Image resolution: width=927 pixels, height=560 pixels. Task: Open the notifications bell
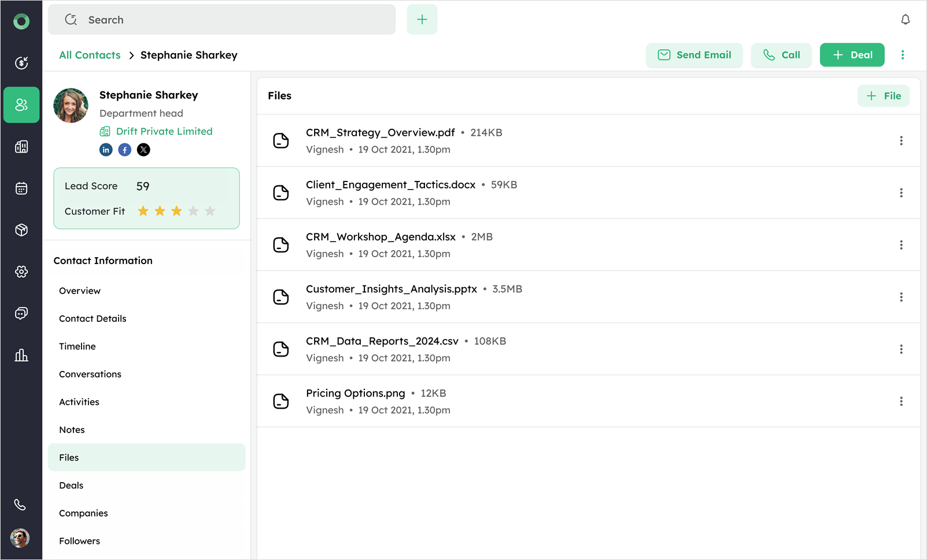[905, 20]
